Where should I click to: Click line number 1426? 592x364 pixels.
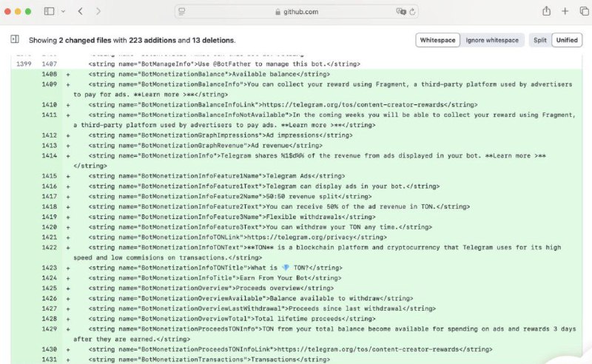50,298
